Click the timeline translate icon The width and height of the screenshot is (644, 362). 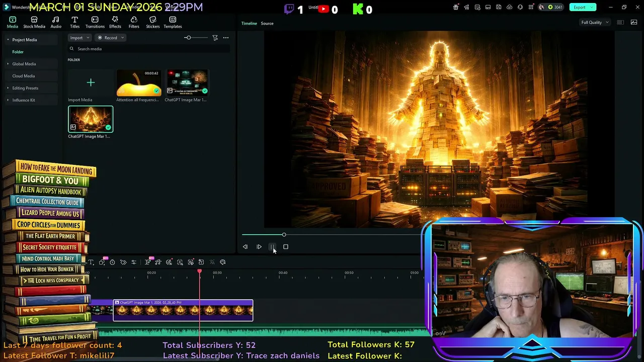(212, 262)
